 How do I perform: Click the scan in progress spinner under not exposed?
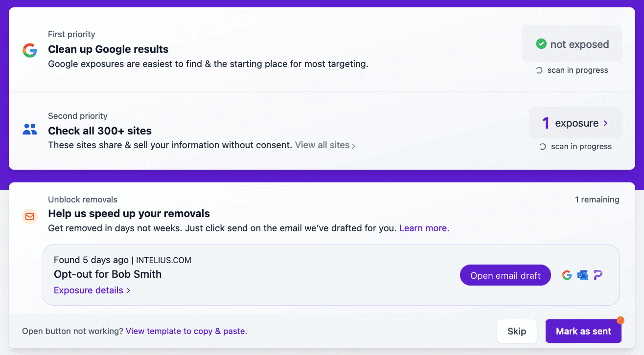[x=539, y=70]
